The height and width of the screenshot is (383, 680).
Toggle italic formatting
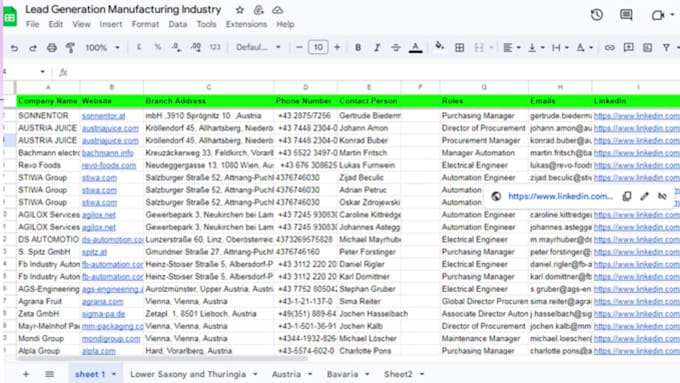377,48
